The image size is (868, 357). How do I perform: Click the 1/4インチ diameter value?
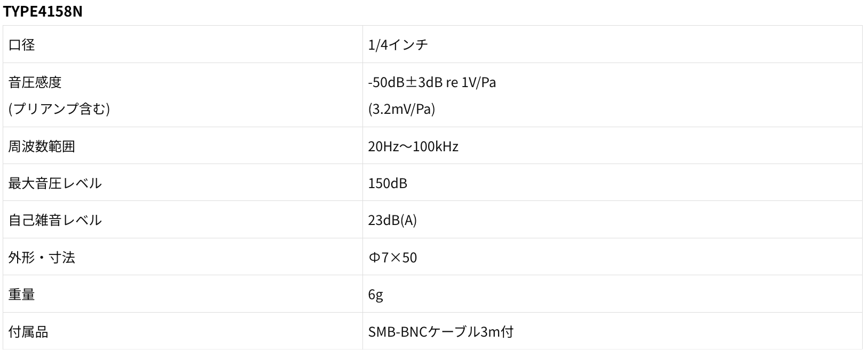click(x=398, y=45)
